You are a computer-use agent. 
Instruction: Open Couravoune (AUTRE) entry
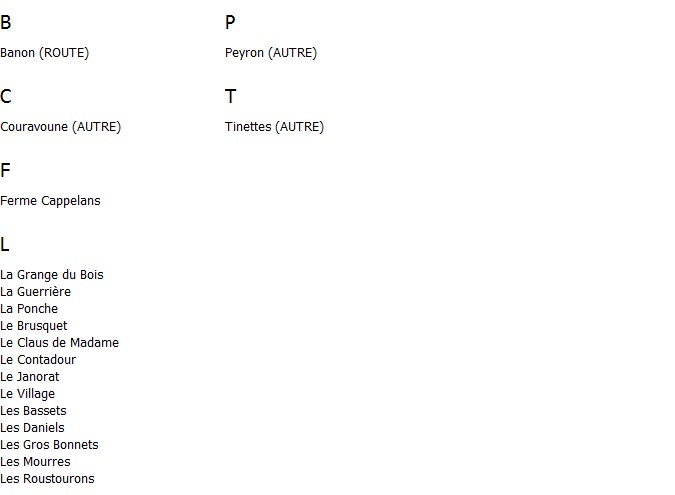click(x=61, y=127)
